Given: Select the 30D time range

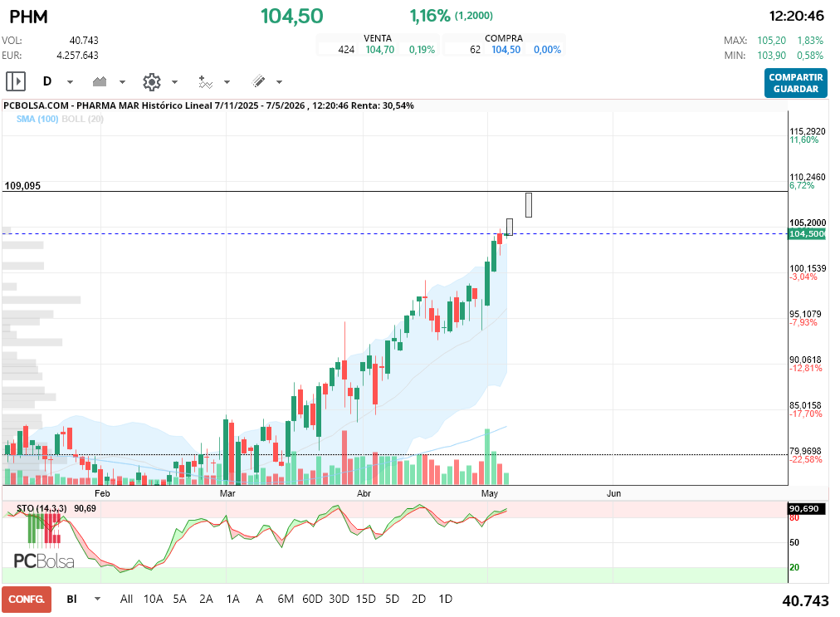Looking at the screenshot, I should (x=339, y=599).
